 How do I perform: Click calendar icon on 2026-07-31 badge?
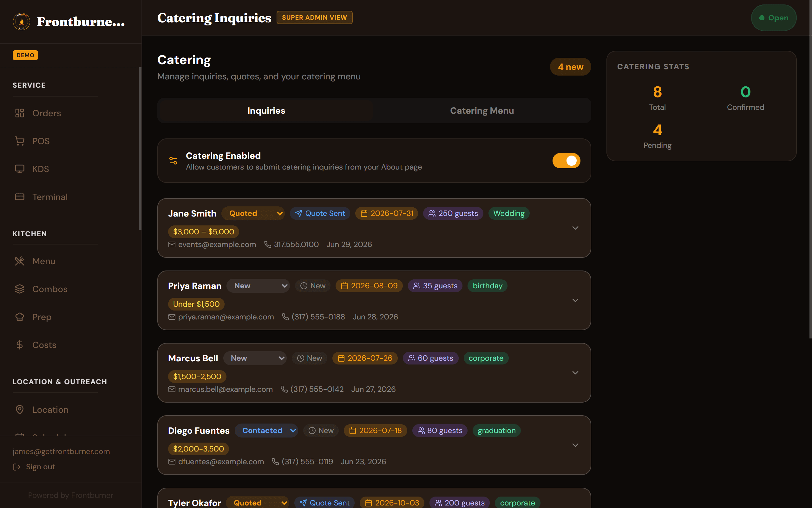[364, 213]
